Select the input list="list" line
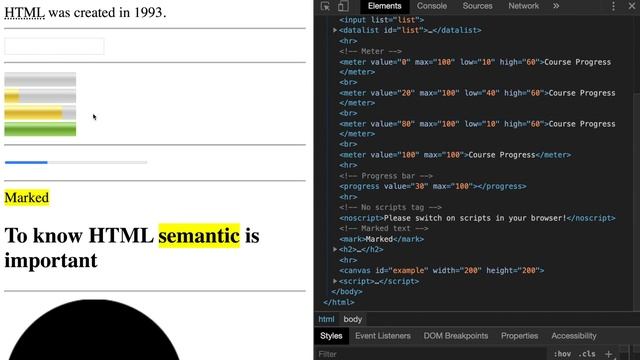This screenshot has height=360, width=640. coord(382,20)
